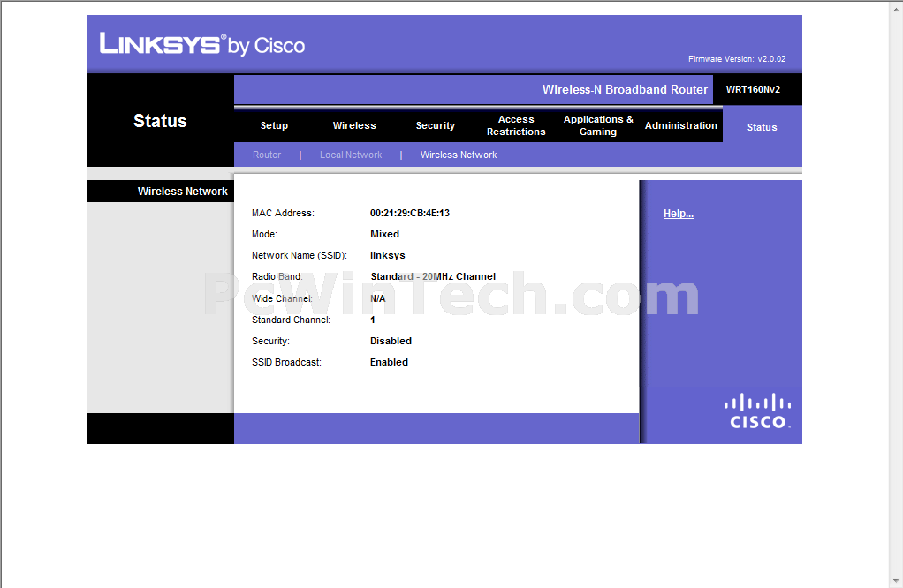Click the "Network Name (SSID):" label

(x=300, y=255)
